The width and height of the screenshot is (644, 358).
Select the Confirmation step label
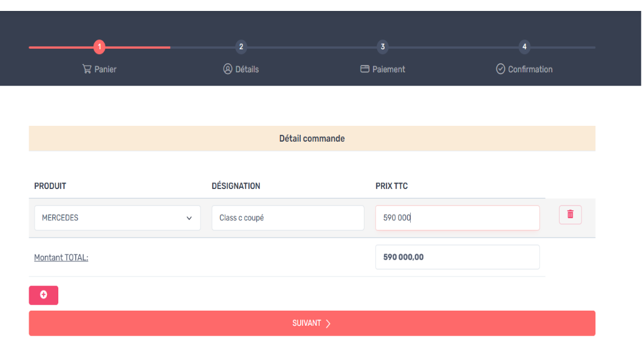(x=530, y=69)
